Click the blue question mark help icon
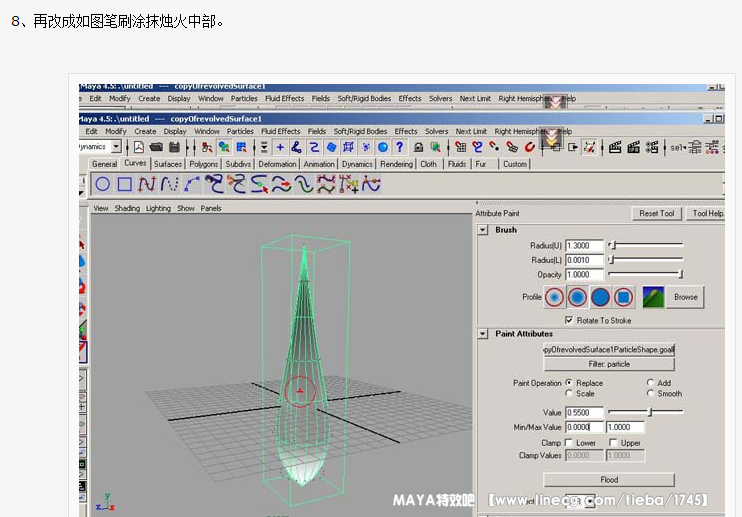The width and height of the screenshot is (742, 517). 400,147
